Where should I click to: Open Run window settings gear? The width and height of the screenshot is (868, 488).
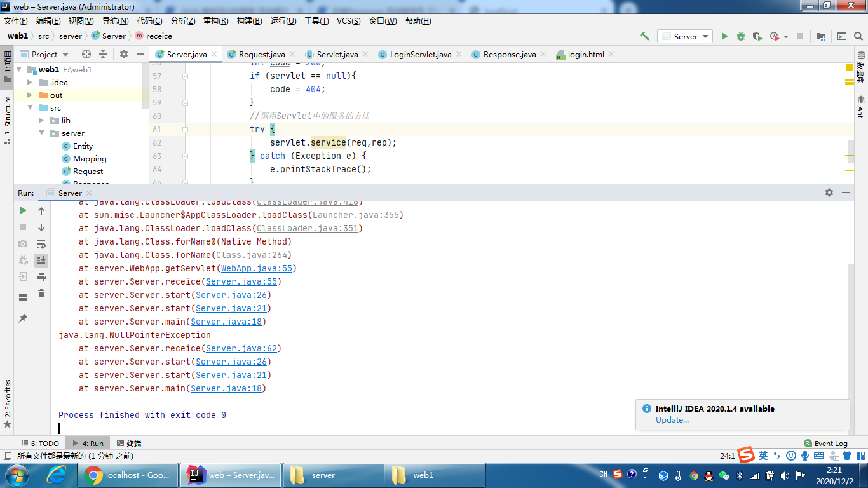tap(829, 193)
